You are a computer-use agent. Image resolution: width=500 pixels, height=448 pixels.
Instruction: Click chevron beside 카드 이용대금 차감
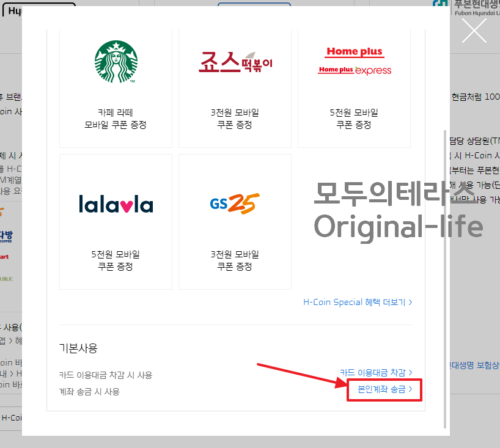[410, 372]
